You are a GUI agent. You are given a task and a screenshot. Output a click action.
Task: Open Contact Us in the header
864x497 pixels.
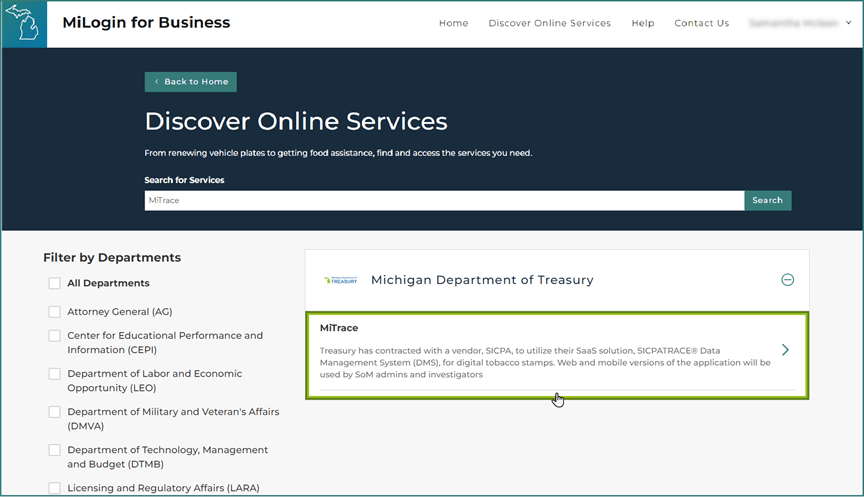(x=701, y=23)
